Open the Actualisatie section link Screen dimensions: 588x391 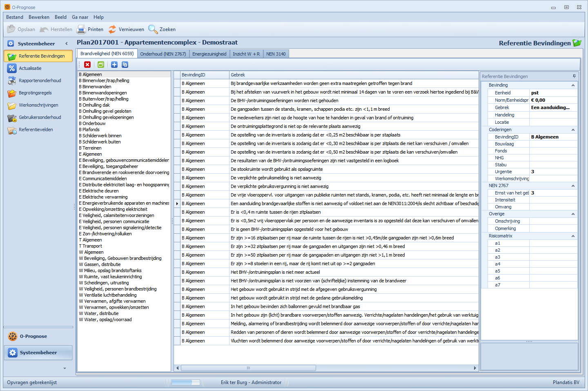30,68
